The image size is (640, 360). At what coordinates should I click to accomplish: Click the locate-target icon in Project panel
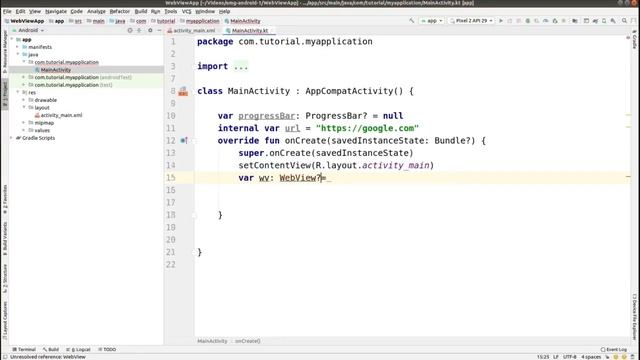(x=130, y=30)
